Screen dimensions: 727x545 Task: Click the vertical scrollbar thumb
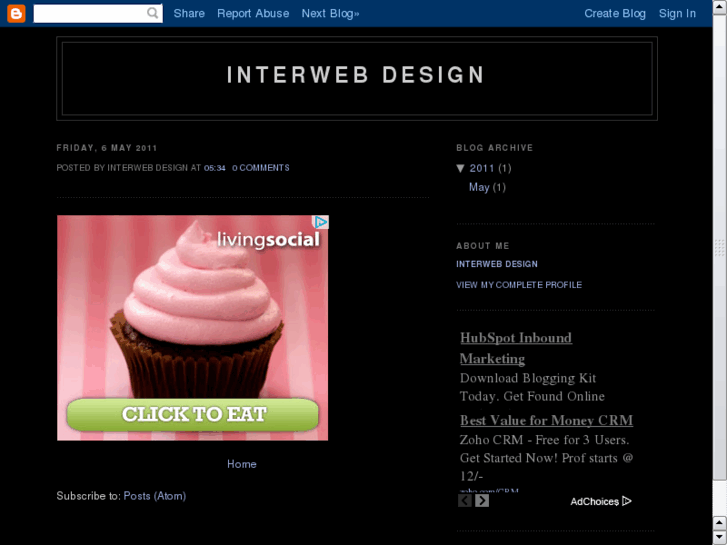coord(720,248)
